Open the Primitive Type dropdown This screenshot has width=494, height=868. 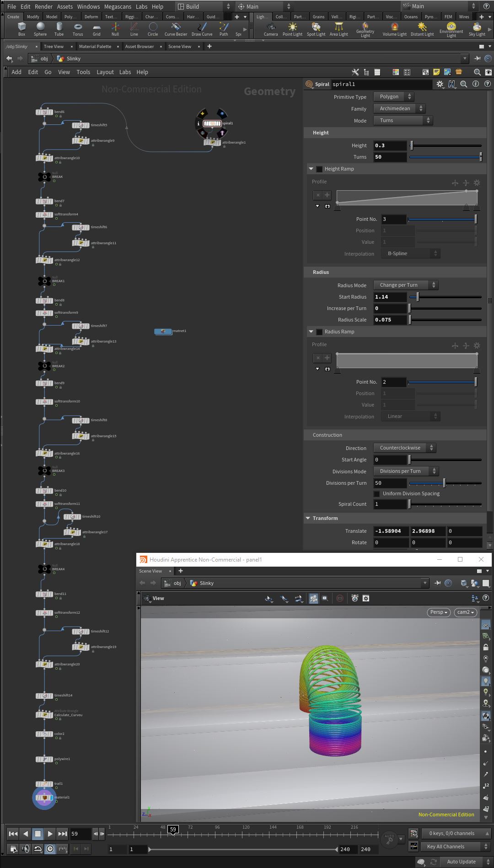[x=394, y=96]
